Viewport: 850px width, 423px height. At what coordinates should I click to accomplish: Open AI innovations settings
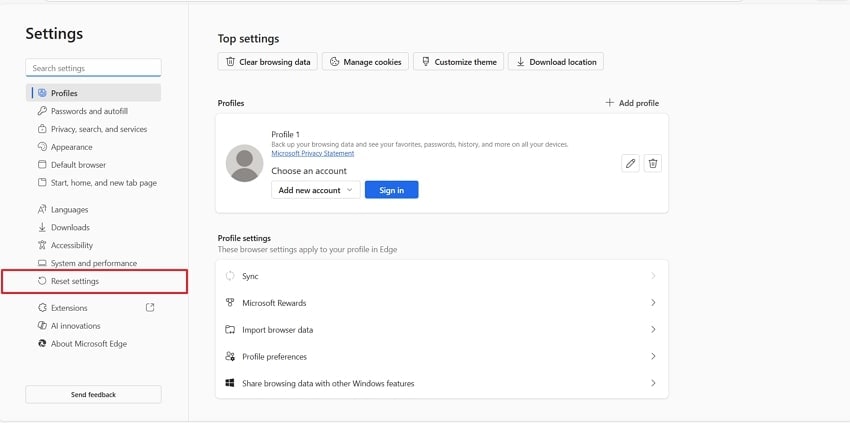click(93, 325)
